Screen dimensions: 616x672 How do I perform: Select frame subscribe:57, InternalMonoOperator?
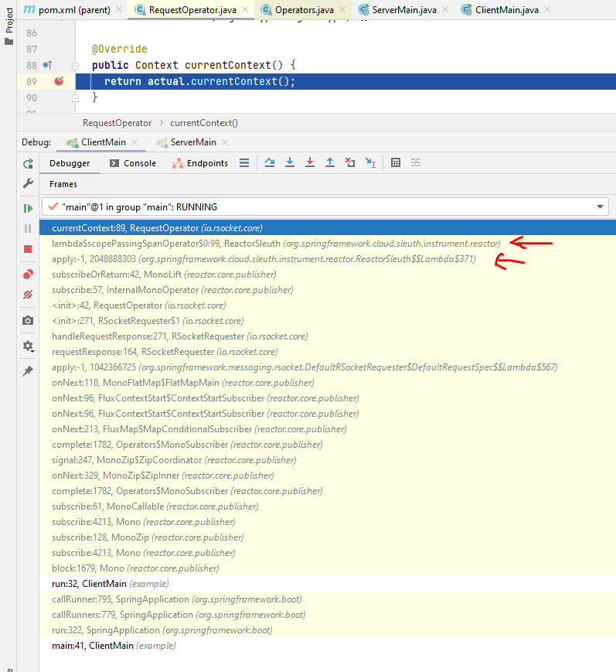[x=328, y=290]
